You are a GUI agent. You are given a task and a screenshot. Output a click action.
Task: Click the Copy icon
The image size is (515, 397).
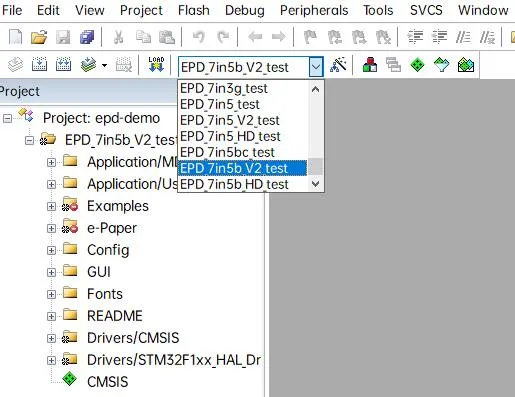point(143,37)
